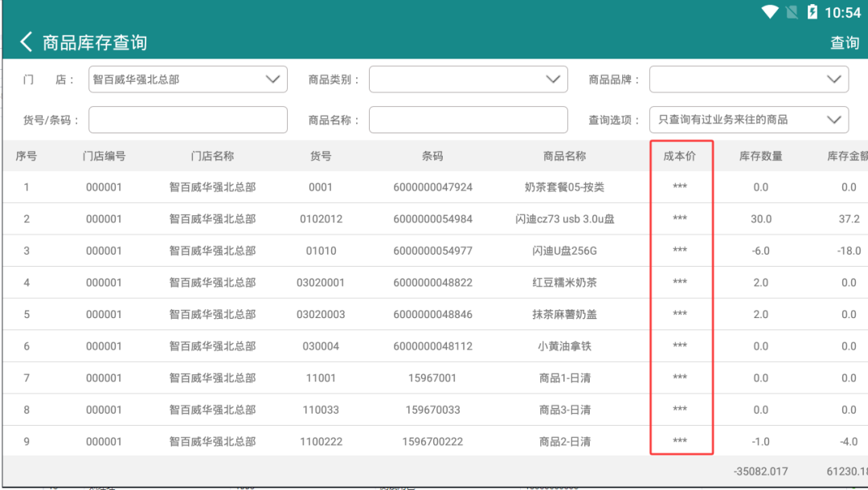This screenshot has width=868, height=490.
Task: Open the 门店 store dropdown
Action: tap(188, 79)
